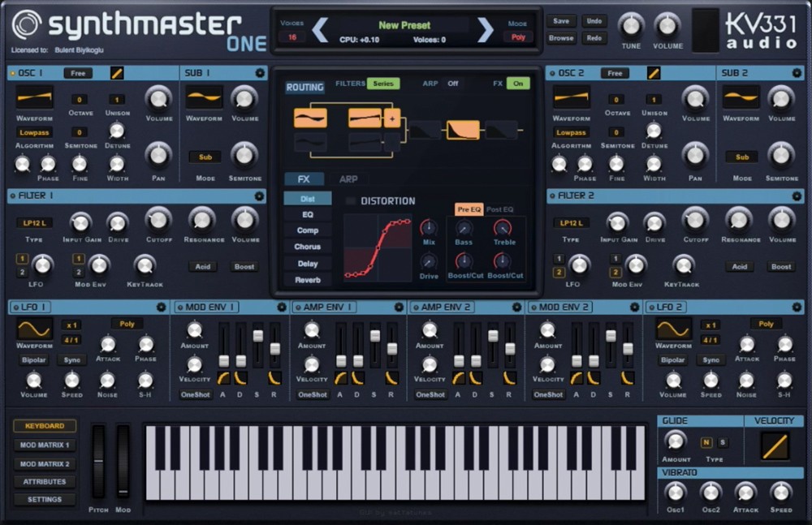Click the Filter 1 Cutoff knob
The image size is (812, 525).
click(x=158, y=220)
